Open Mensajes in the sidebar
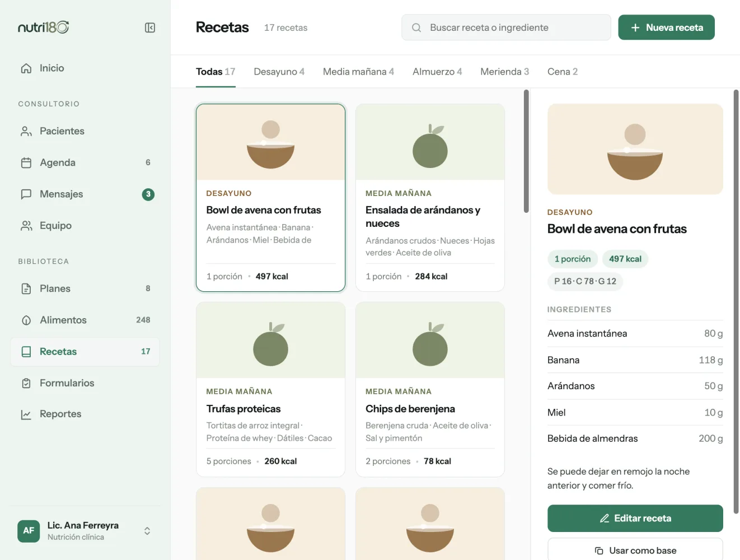 pos(85,194)
